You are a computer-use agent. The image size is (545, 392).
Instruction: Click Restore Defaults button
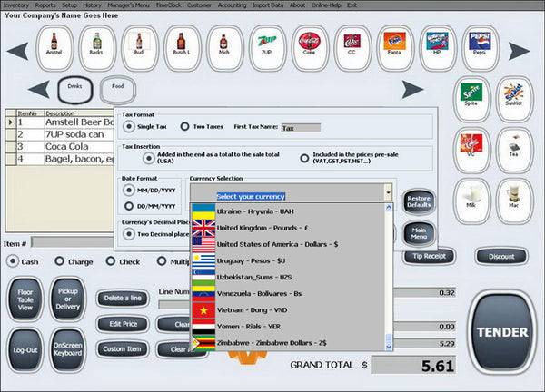419,201
